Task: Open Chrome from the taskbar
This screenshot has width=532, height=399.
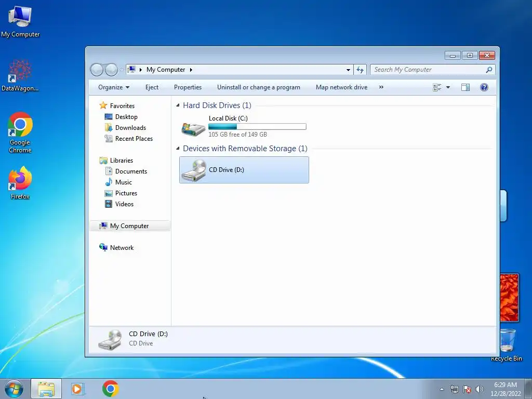Action: pos(110,389)
